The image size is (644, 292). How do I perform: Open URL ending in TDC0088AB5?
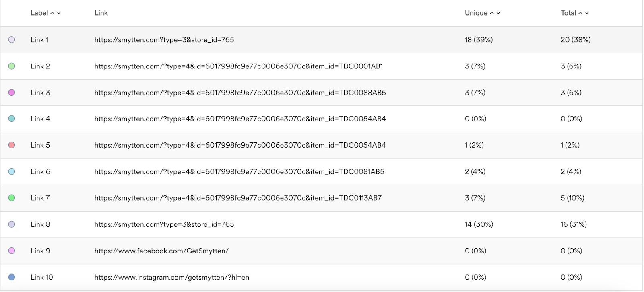(240, 93)
